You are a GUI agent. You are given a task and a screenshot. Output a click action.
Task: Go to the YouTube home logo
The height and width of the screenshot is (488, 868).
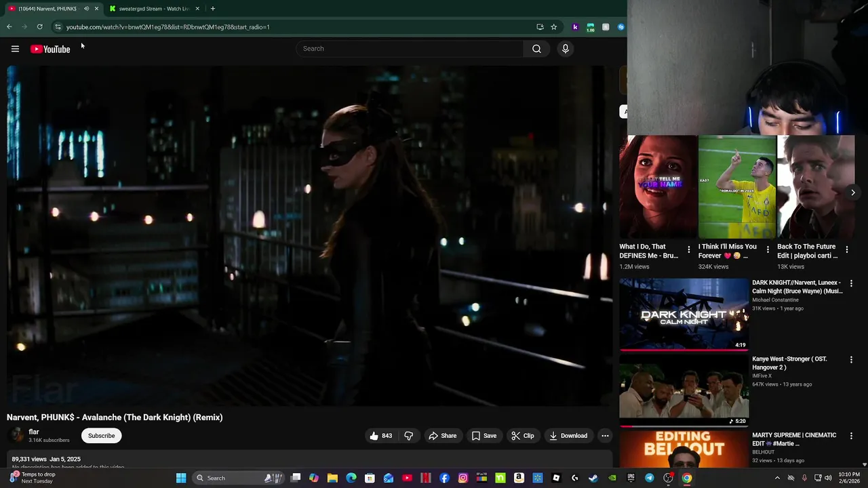click(x=50, y=49)
